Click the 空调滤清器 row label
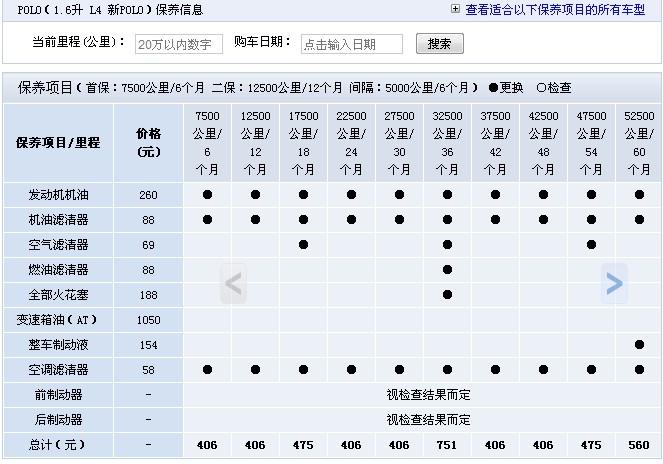The height and width of the screenshot is (464, 663). click(58, 370)
